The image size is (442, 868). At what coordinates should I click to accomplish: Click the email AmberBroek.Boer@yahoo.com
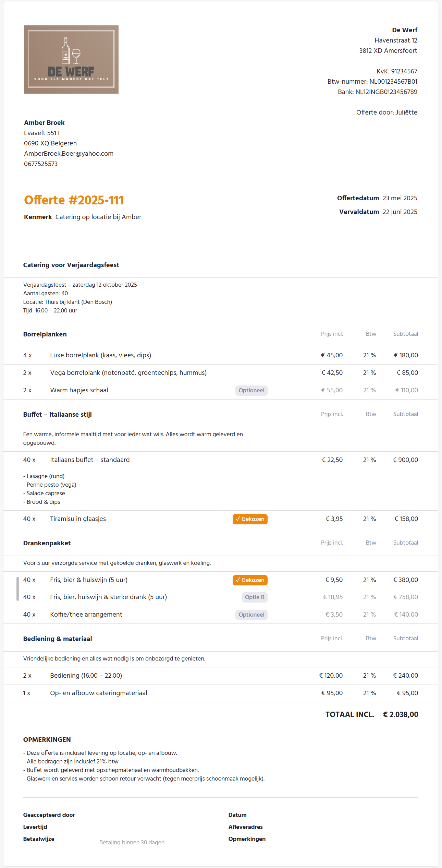[69, 154]
